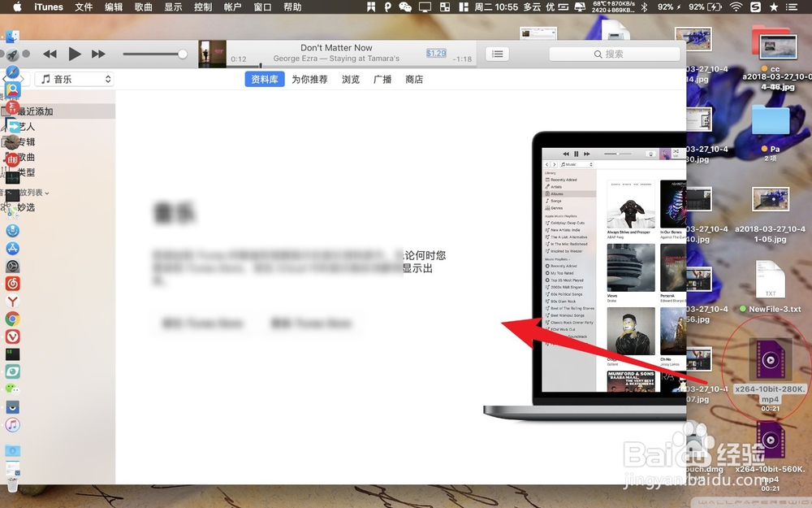Image resolution: width=812 pixels, height=508 pixels.
Task: Click the song progress bar
Action: coord(351,66)
